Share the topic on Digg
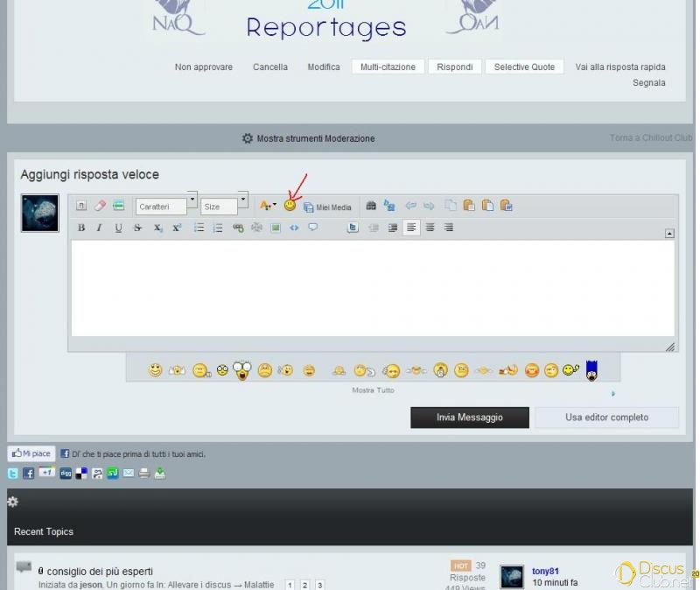The height and width of the screenshot is (590, 700). tap(66, 474)
